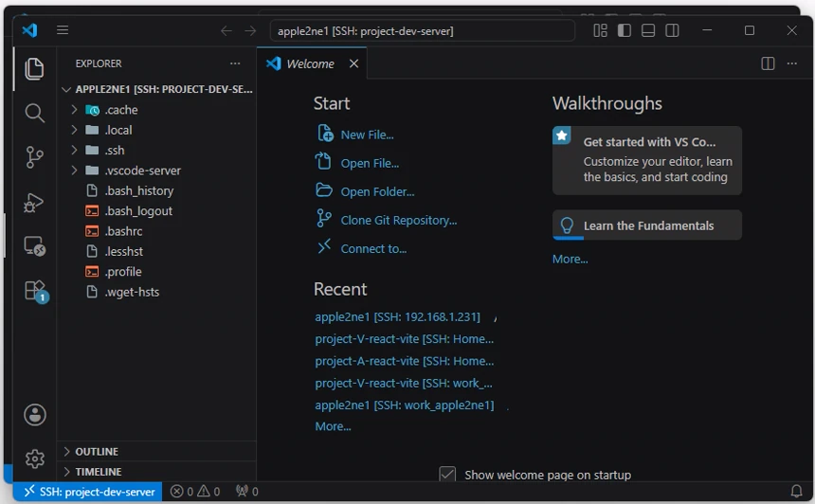815x504 pixels.
Task: Click Clone Git Repository link
Action: (399, 221)
